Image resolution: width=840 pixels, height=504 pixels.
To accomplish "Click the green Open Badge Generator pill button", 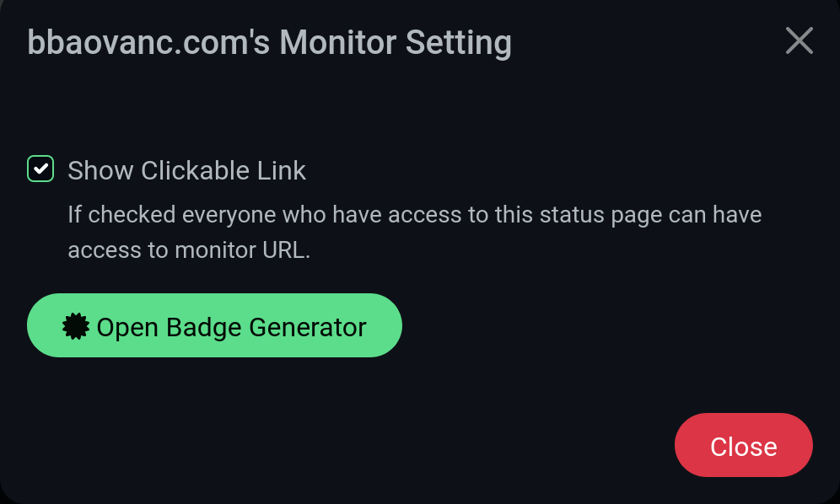I will 214,325.
